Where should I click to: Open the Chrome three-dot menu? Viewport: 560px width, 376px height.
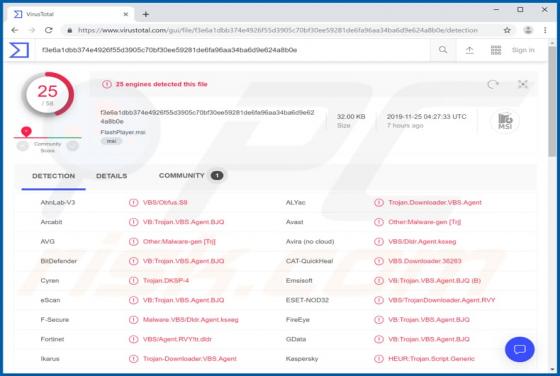[545, 30]
